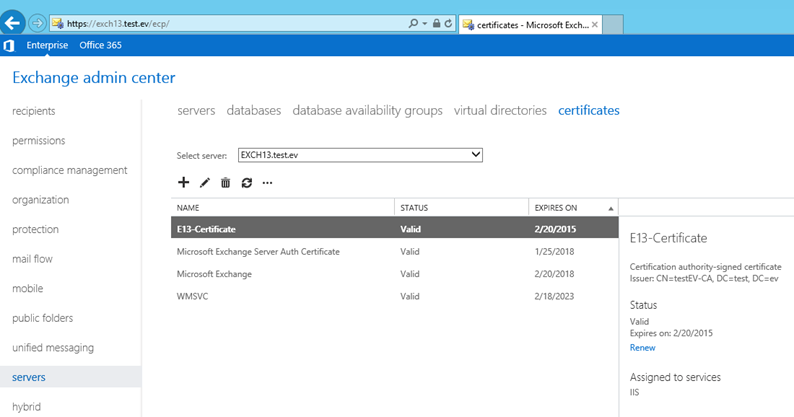Open a new browser tab
The height and width of the screenshot is (417, 794).
tap(613, 24)
